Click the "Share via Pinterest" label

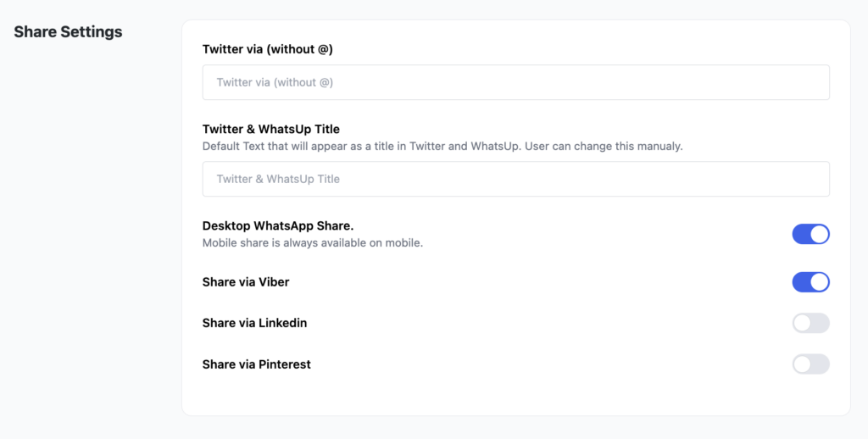coord(256,364)
